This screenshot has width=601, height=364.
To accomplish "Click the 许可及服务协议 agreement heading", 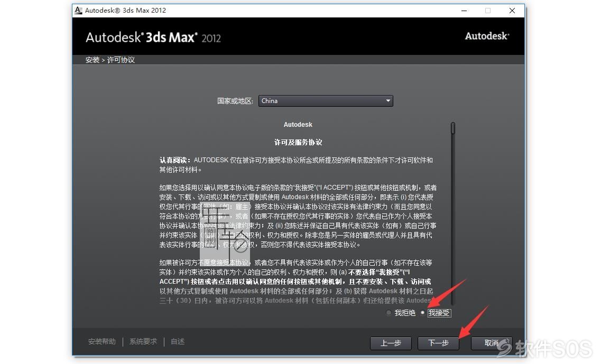I will point(298,142).
